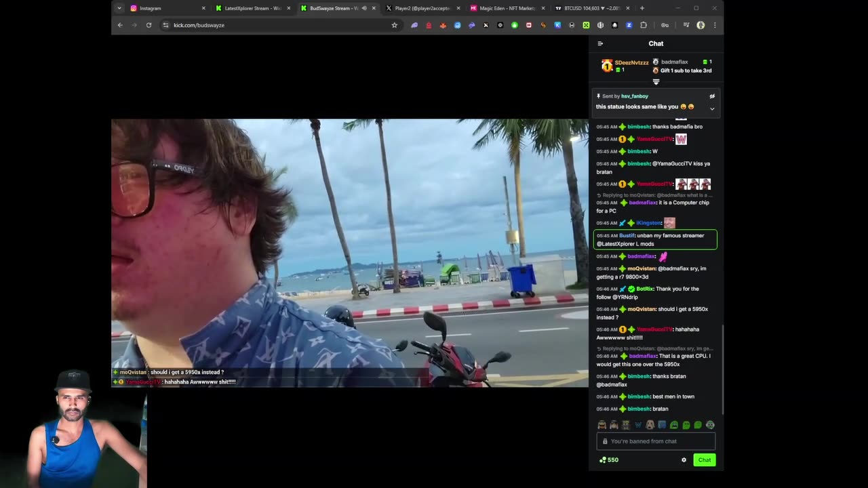Click the Bustif username in highlighted message

(x=627, y=236)
